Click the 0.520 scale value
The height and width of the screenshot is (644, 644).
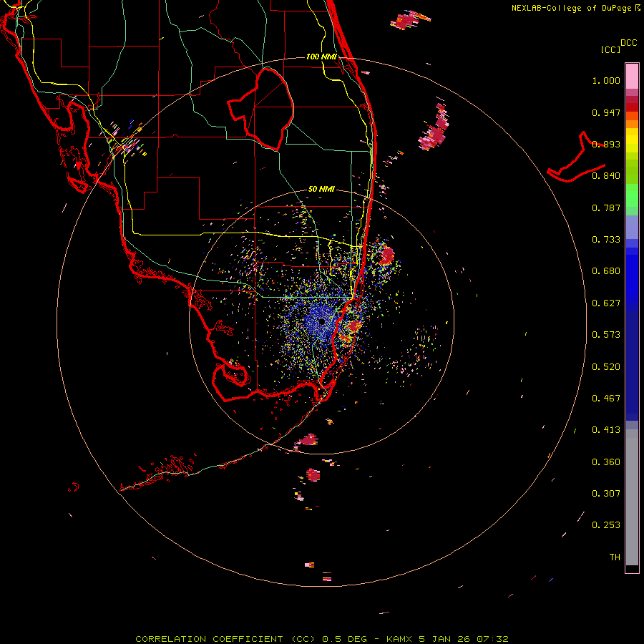(x=606, y=367)
